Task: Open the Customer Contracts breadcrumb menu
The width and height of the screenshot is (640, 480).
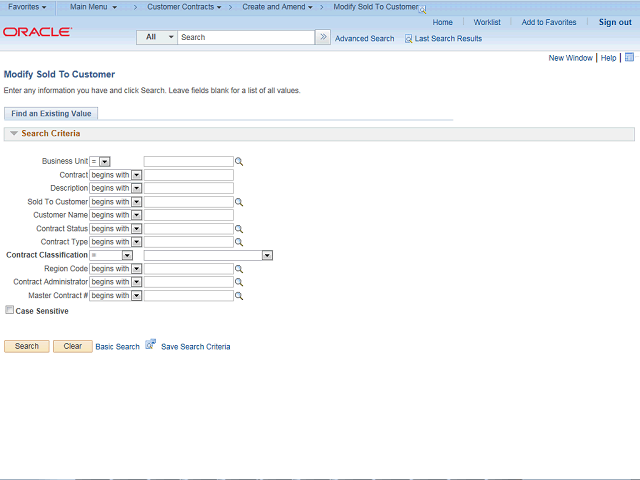Action: [x=184, y=7]
